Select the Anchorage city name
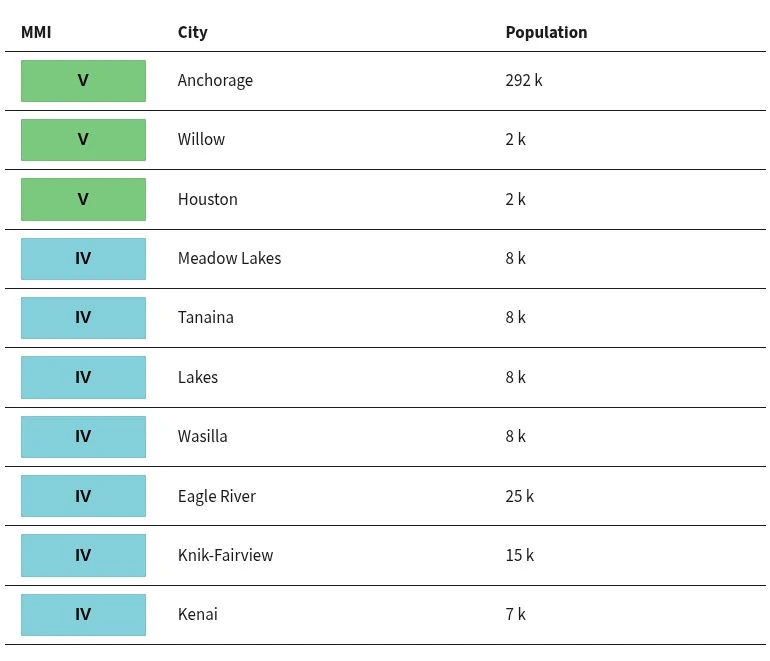The width and height of the screenshot is (770, 661). click(x=215, y=81)
